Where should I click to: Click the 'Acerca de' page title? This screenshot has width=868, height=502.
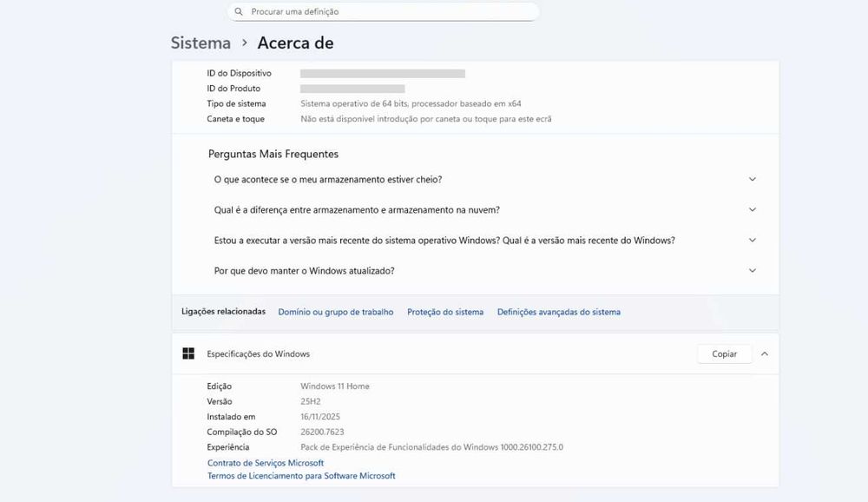296,43
